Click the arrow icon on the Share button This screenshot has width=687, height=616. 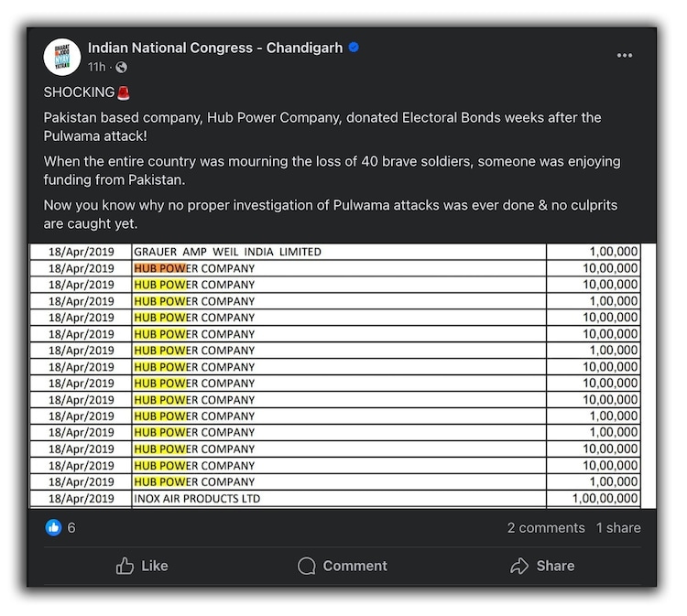[x=520, y=566]
